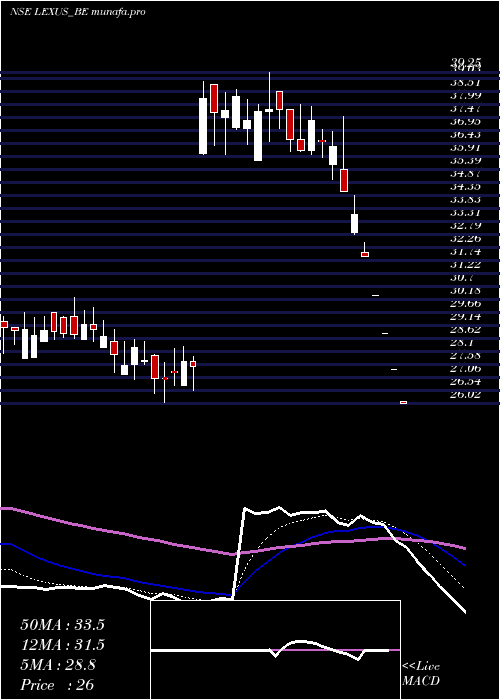Click the 5MA : 28.8 label
This screenshot has width=500, height=700.
point(58,665)
